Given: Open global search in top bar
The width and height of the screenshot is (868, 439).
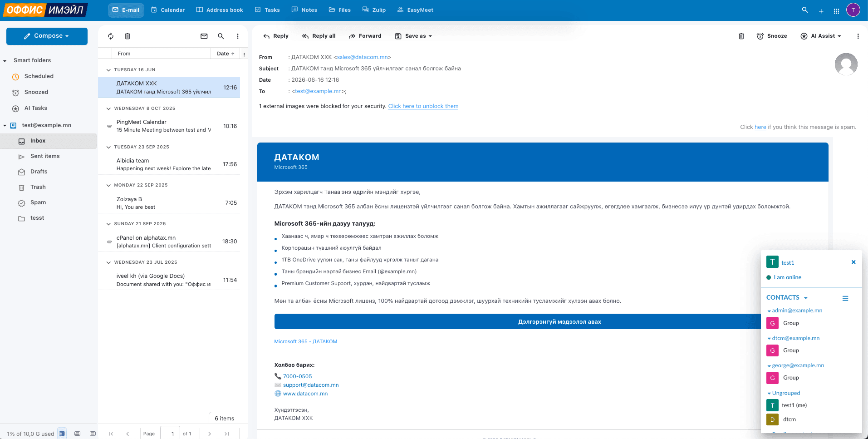Looking at the screenshot, I should (x=805, y=10).
